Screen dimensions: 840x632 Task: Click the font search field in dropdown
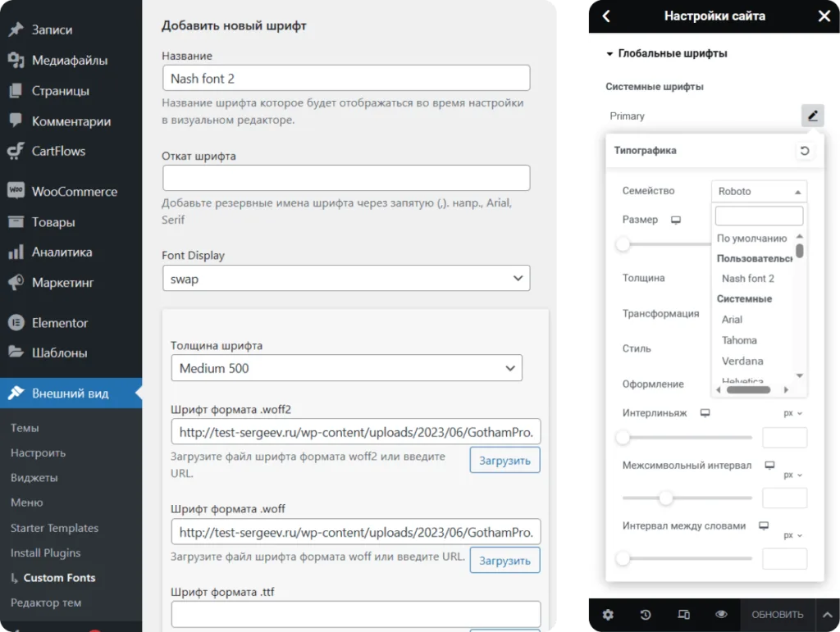(759, 216)
